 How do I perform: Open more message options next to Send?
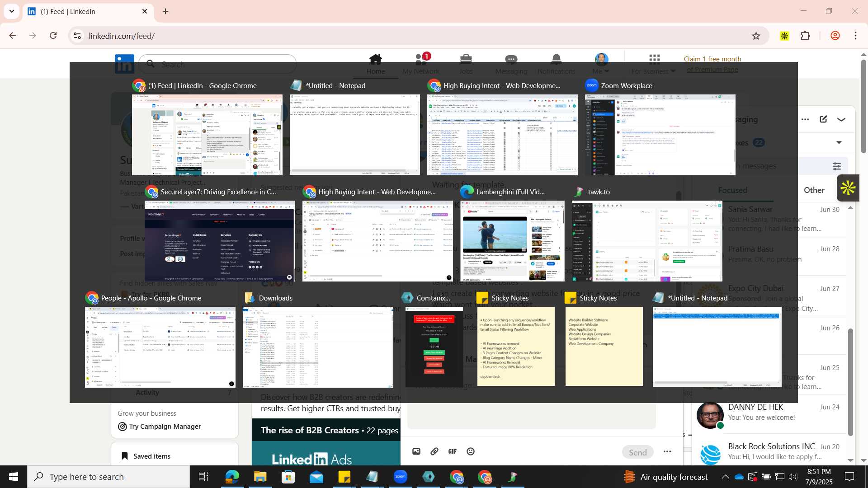667,451
